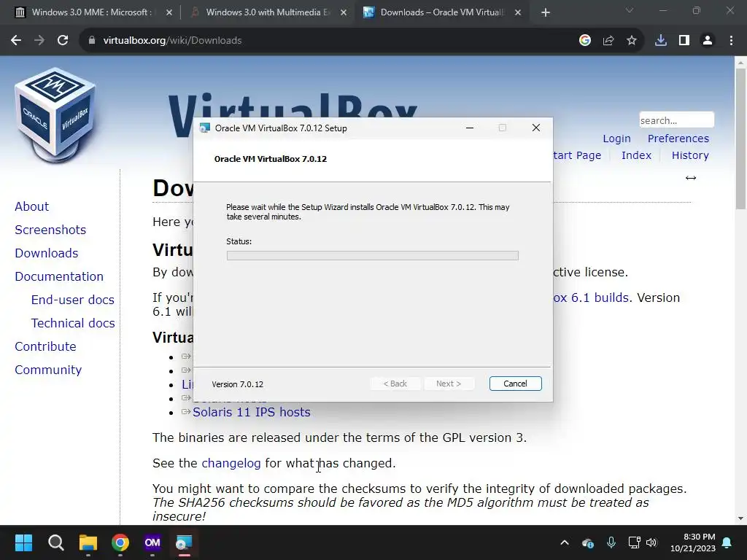Cancel the VirtualBox 7.0.12 setup
Image resolution: width=747 pixels, height=560 pixels.
(516, 384)
